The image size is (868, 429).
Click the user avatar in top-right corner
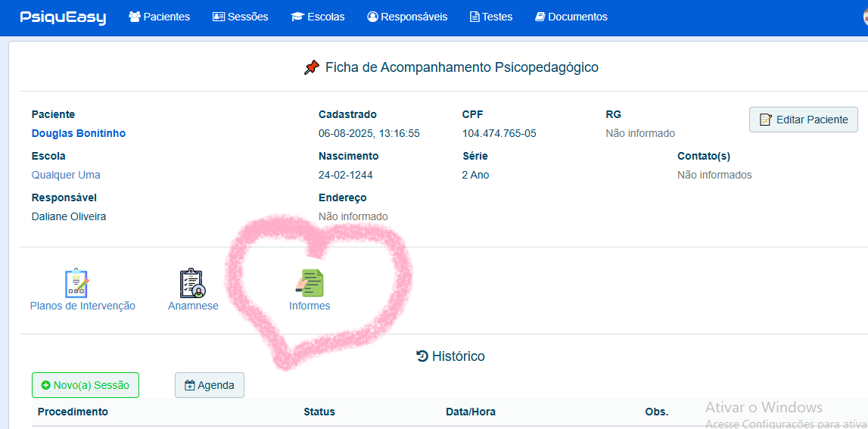(865, 17)
